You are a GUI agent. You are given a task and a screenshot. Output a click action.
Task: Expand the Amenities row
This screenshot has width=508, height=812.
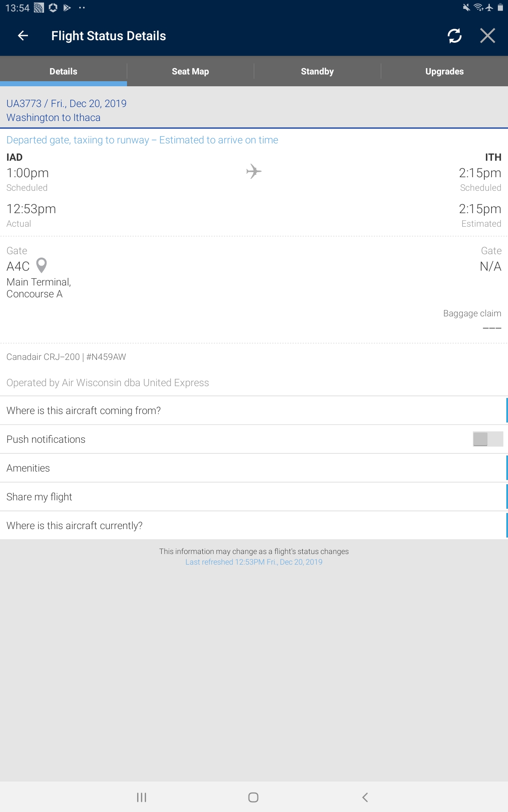[x=253, y=468]
